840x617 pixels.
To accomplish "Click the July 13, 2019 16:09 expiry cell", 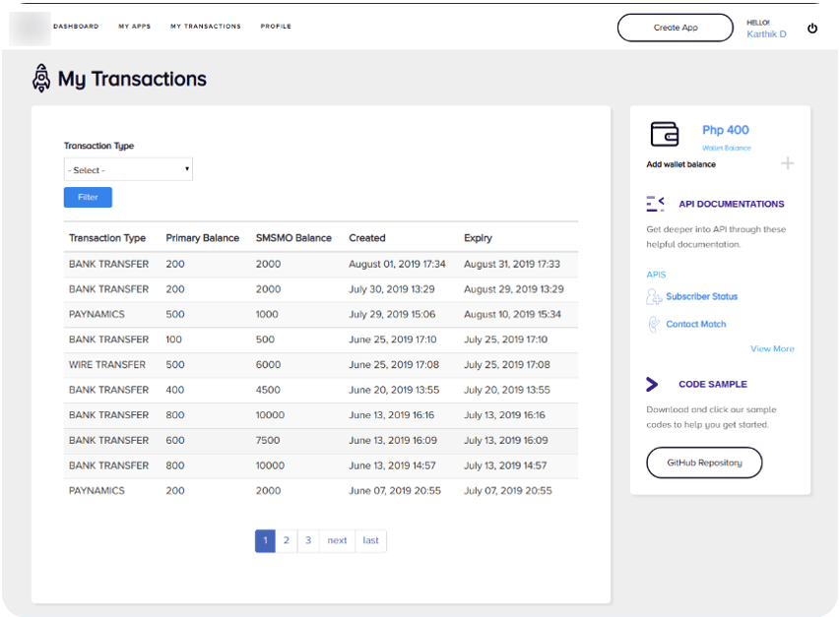I will (x=506, y=441).
